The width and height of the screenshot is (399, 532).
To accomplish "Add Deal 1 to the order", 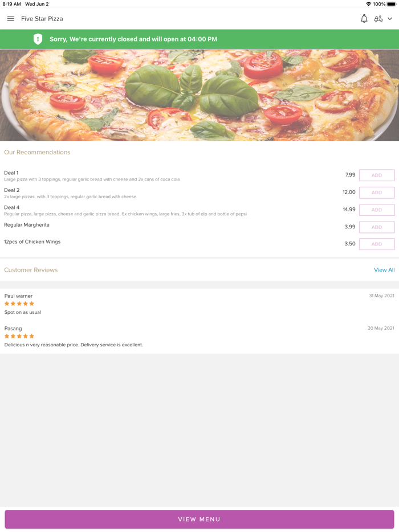I will 377,175.
